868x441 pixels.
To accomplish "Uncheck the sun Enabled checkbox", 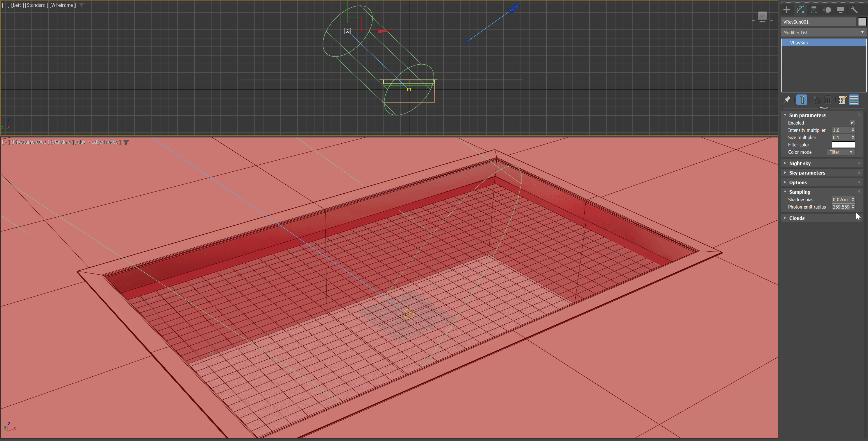I will tap(852, 123).
